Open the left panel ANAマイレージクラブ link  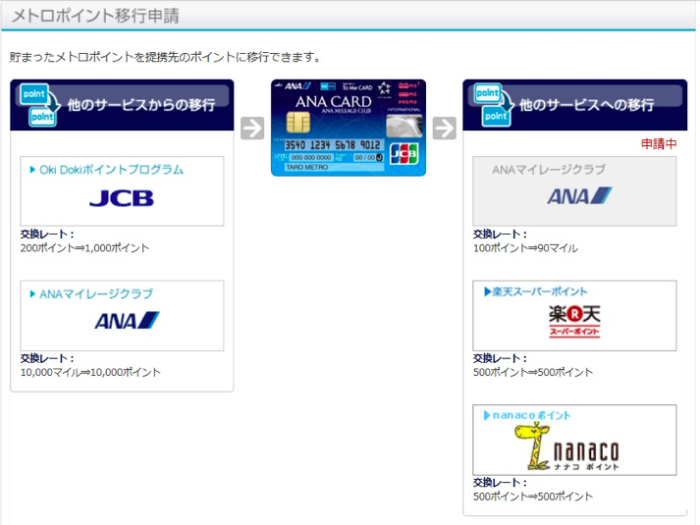[96, 294]
